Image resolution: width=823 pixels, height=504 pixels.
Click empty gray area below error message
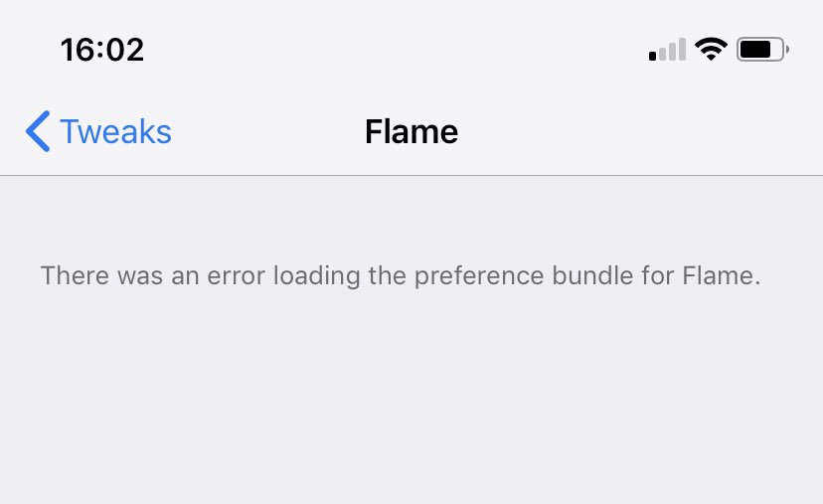point(411,399)
